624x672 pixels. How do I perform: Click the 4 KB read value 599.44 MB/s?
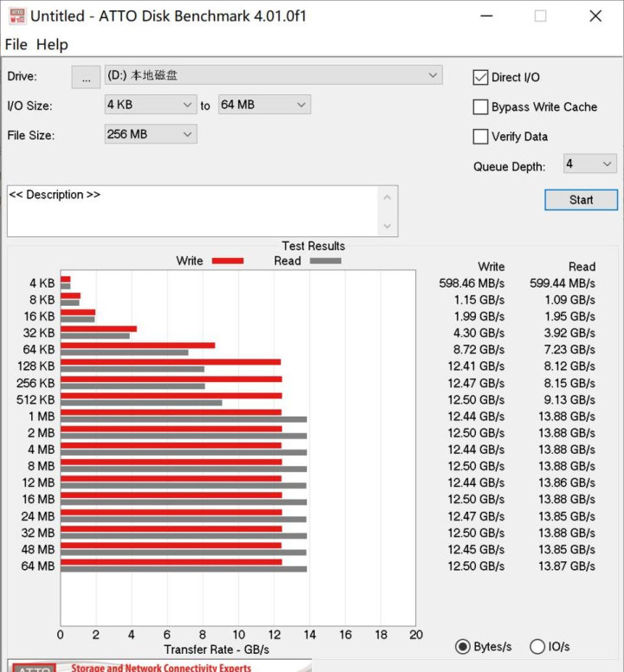point(562,283)
